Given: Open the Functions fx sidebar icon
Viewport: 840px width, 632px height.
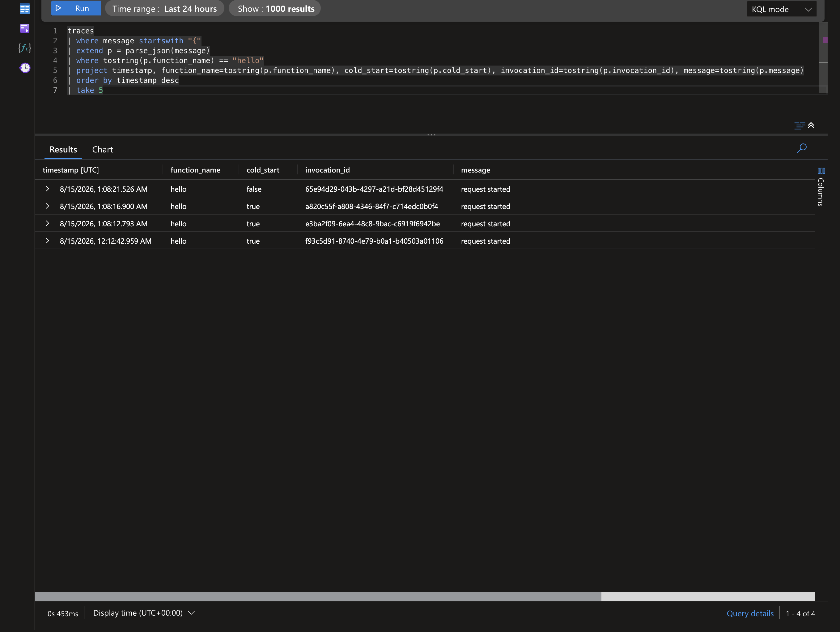Looking at the screenshot, I should click(x=25, y=48).
